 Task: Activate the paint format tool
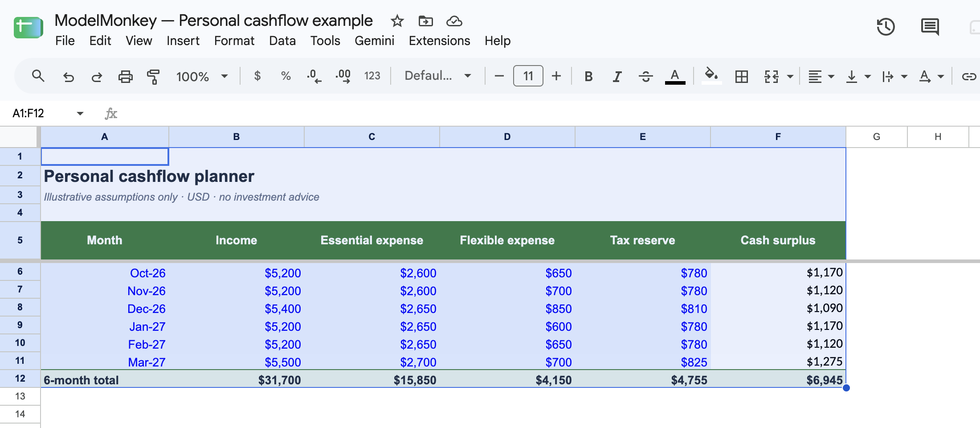pyautogui.click(x=153, y=77)
